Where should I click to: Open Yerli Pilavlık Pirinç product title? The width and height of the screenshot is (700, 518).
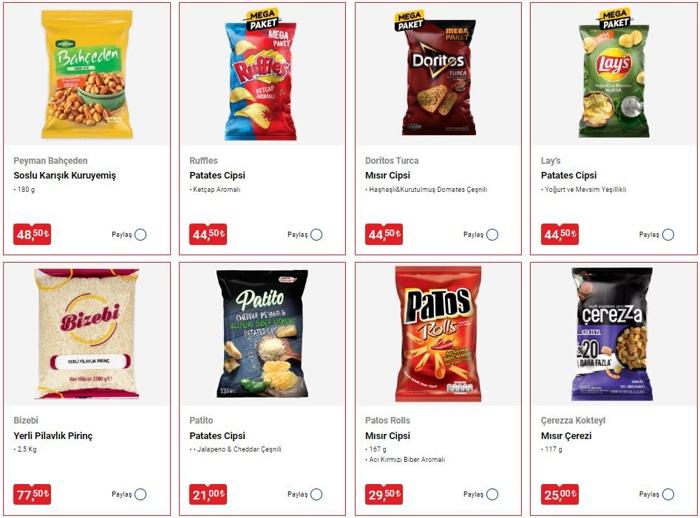(53, 436)
